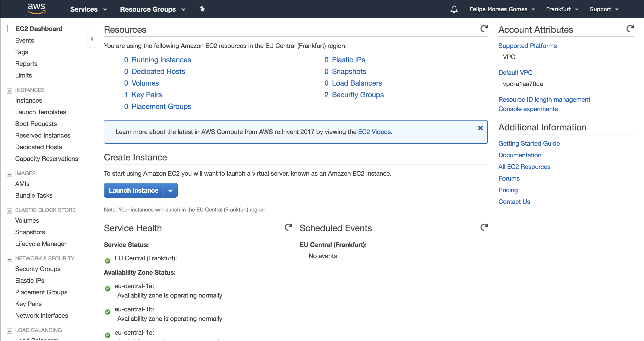Open Placement Groups in the sidebar
The width and height of the screenshot is (644, 341).
pos(41,292)
